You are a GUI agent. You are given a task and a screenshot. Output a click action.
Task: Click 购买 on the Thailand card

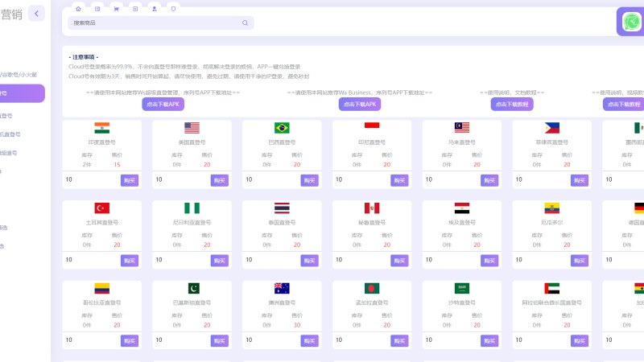pyautogui.click(x=309, y=261)
